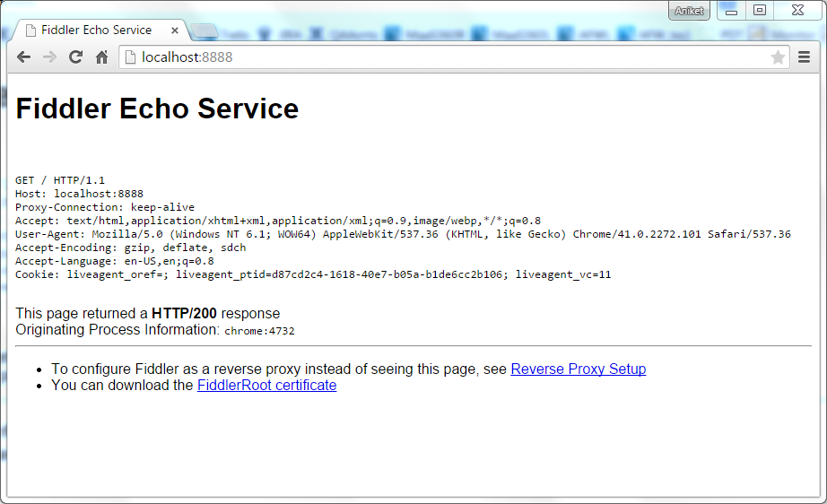Click 'Proxy-Connection: keep-alive' line
Image resolution: width=827 pixels, height=504 pixels.
[x=104, y=207]
